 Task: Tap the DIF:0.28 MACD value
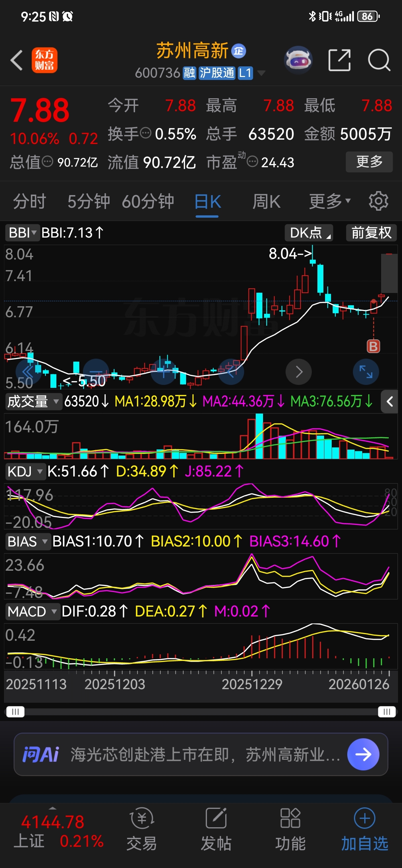tap(95, 611)
